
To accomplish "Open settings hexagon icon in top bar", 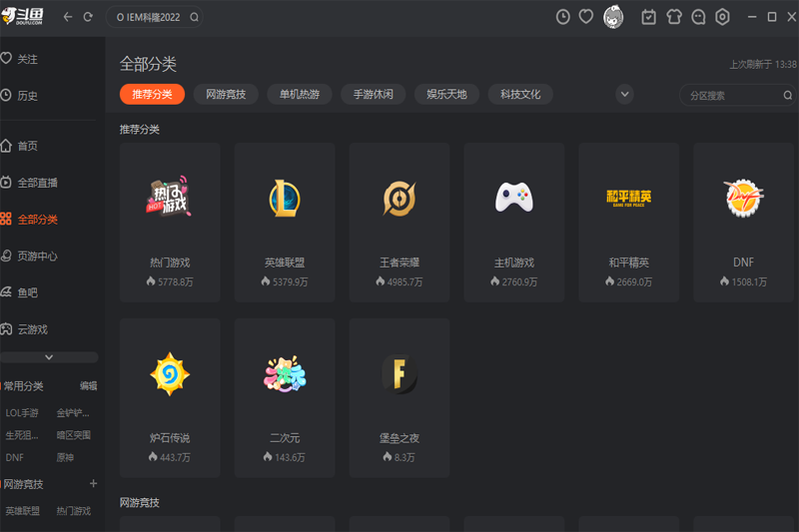I will (x=722, y=17).
